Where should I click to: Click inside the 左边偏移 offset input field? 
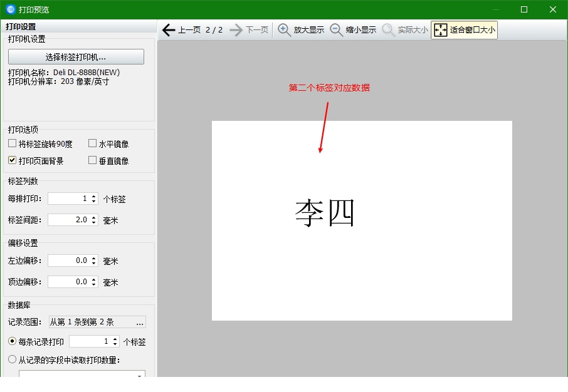click(x=69, y=260)
